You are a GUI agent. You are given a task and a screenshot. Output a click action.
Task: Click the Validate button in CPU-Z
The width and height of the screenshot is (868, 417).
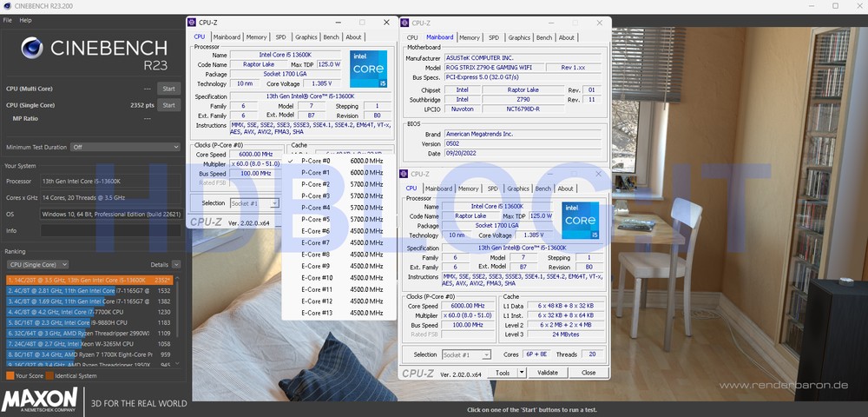point(548,373)
